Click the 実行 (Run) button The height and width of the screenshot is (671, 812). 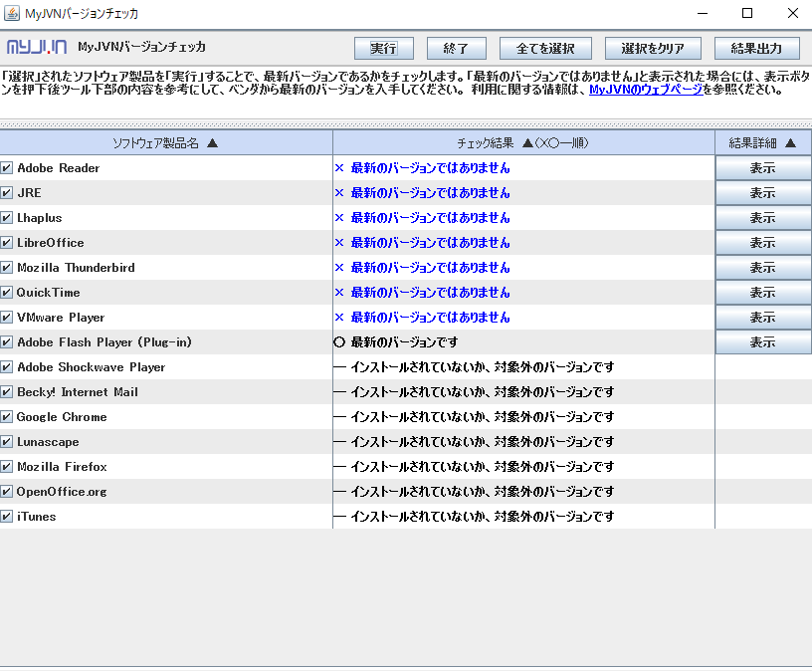(x=384, y=48)
